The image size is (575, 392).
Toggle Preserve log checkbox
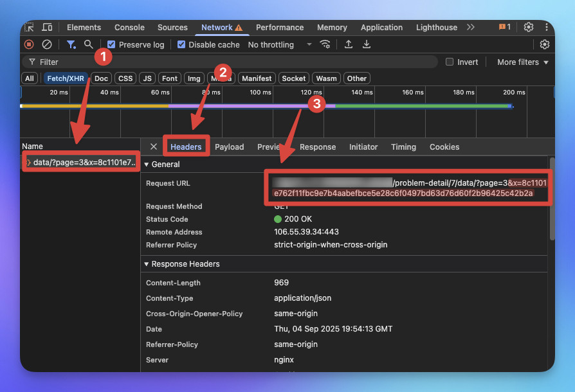[x=111, y=45]
